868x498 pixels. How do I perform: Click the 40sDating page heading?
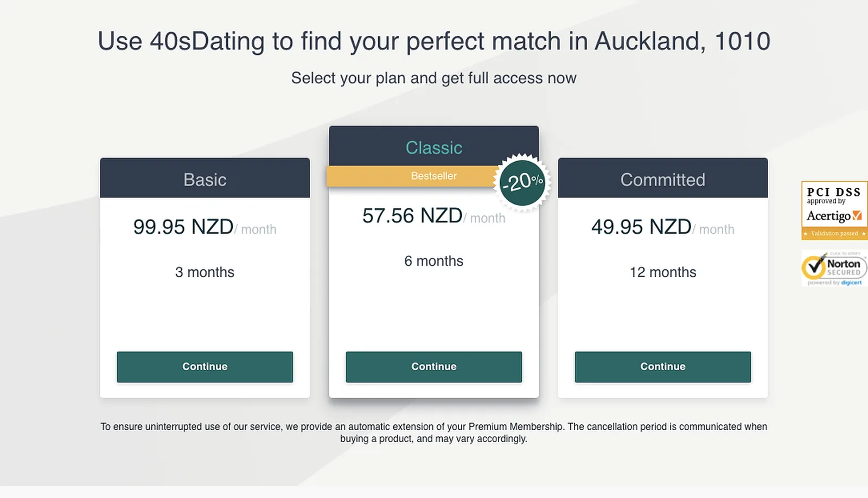(x=434, y=41)
